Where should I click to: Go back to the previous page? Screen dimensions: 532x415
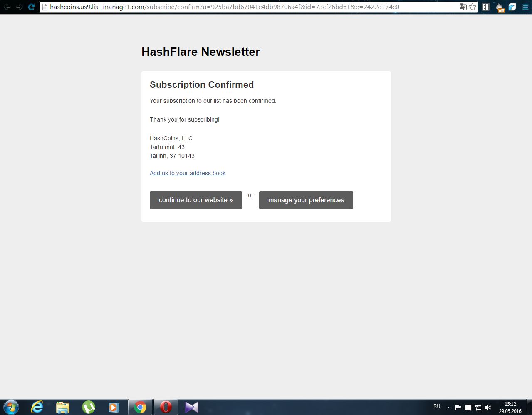click(x=7, y=7)
